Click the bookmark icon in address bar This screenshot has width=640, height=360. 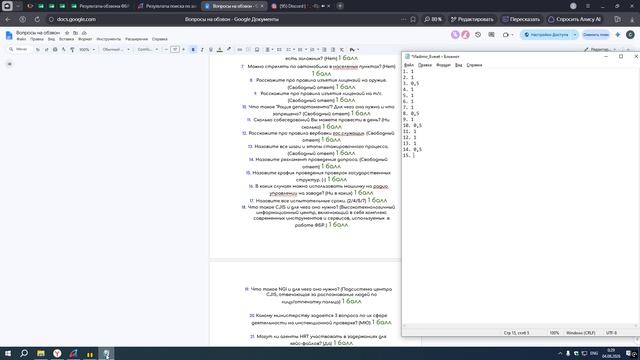413,19
